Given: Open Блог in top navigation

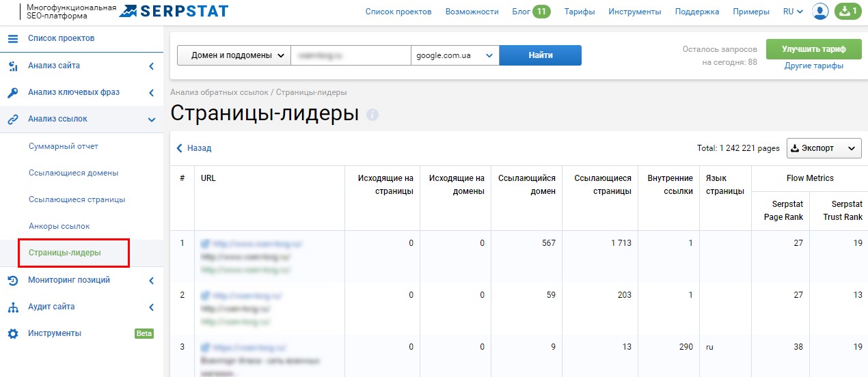Looking at the screenshot, I should (521, 12).
